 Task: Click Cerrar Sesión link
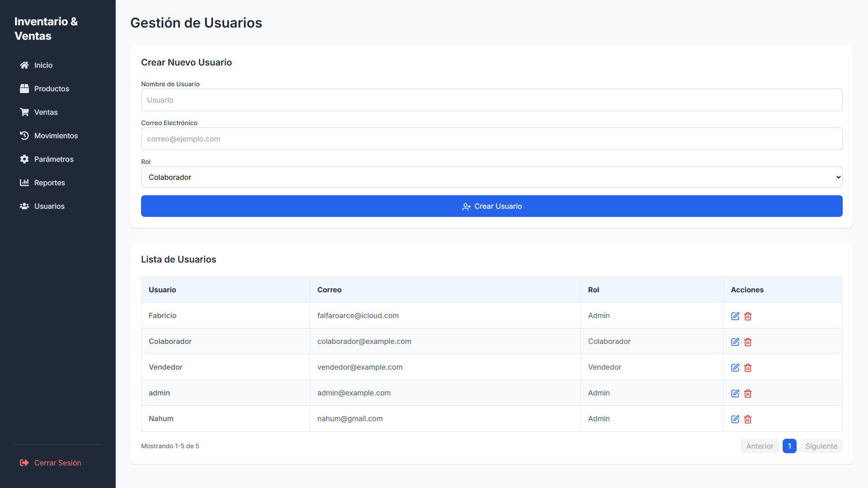(x=57, y=463)
